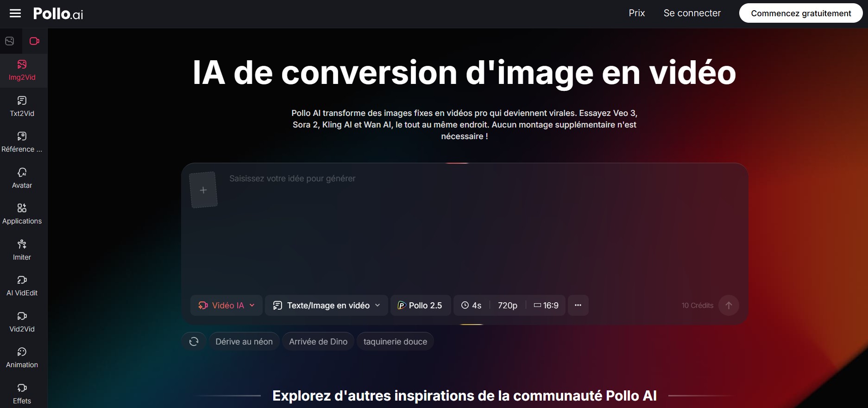Click the 10 Crédits label
The height and width of the screenshot is (408, 868).
point(697,306)
